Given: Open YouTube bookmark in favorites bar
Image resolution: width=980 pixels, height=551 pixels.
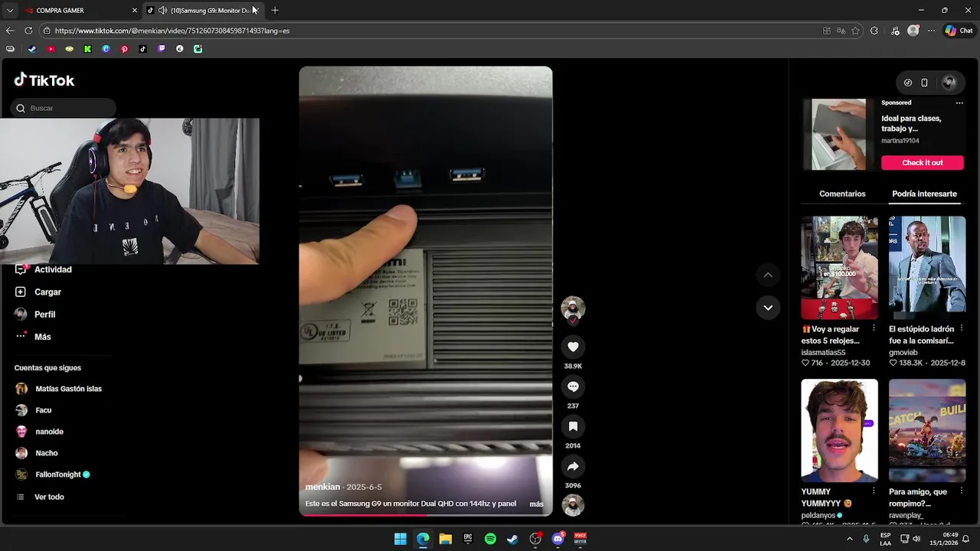Looking at the screenshot, I should click(51, 49).
